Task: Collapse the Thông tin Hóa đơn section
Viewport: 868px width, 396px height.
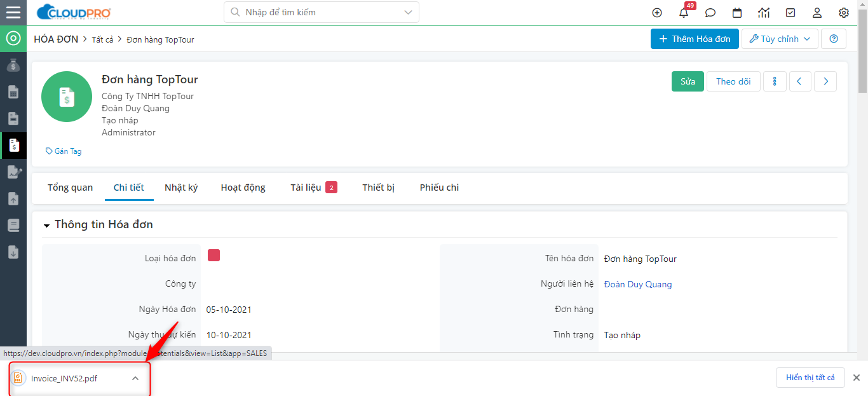Action: point(47,226)
